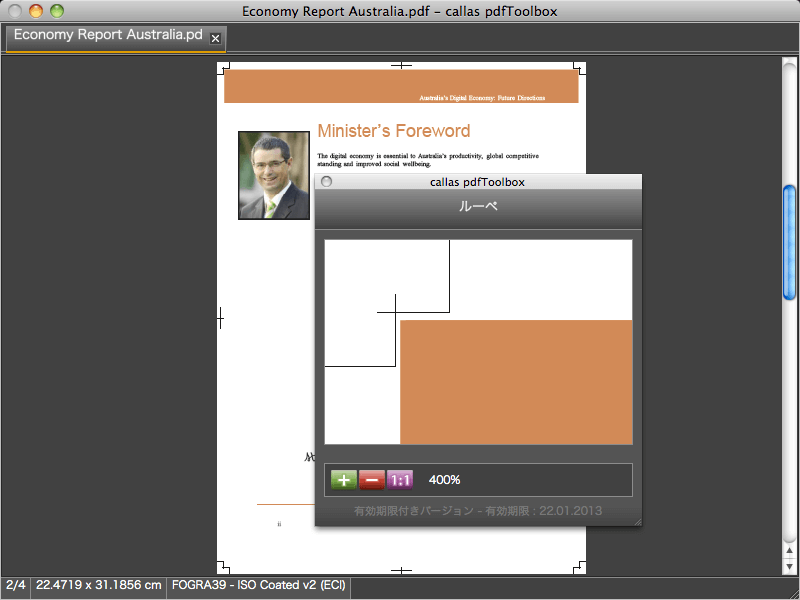Click the magnified loupe preview area
The width and height of the screenshot is (800, 600).
click(x=479, y=342)
